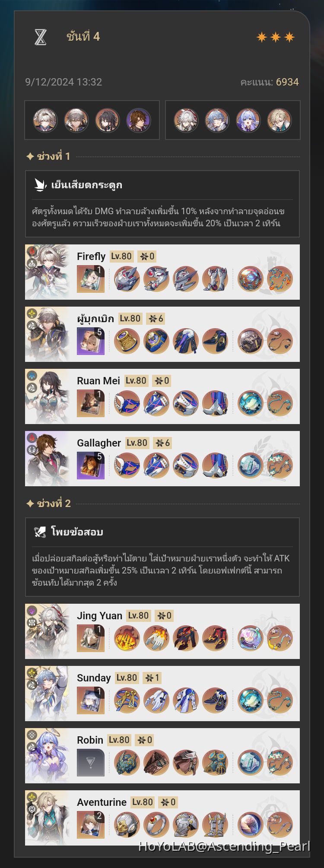The image size is (324, 868).
Task: Click Ruan Mei's planar sphere icon
Action: click(x=251, y=403)
